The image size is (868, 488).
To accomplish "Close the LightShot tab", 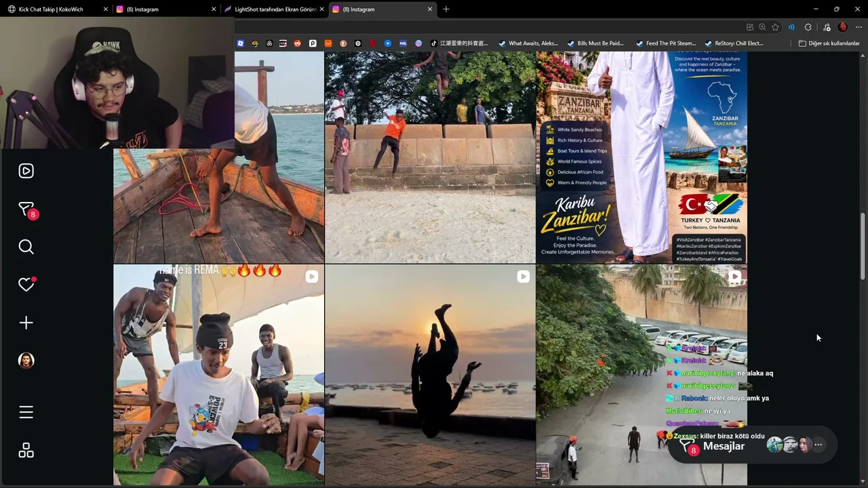I will 321,9.
